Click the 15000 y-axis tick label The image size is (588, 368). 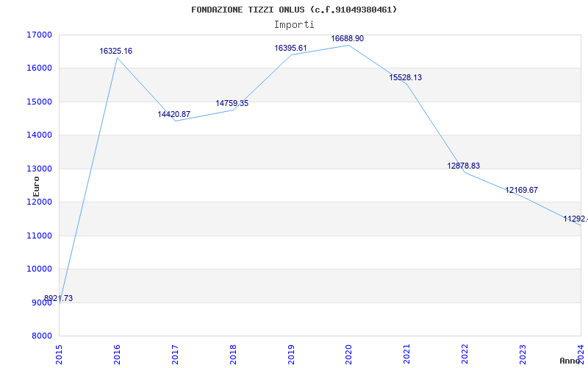pyautogui.click(x=39, y=102)
